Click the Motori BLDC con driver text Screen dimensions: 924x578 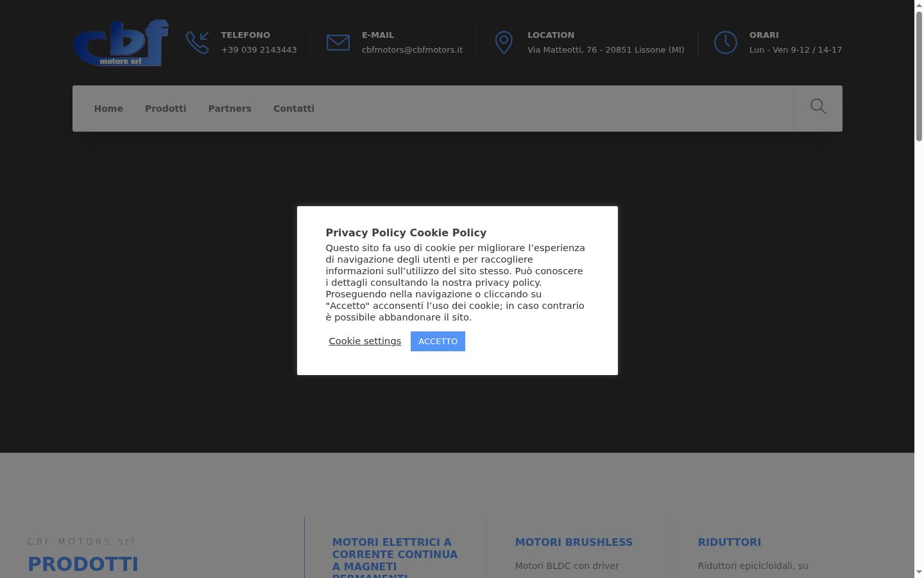click(567, 566)
